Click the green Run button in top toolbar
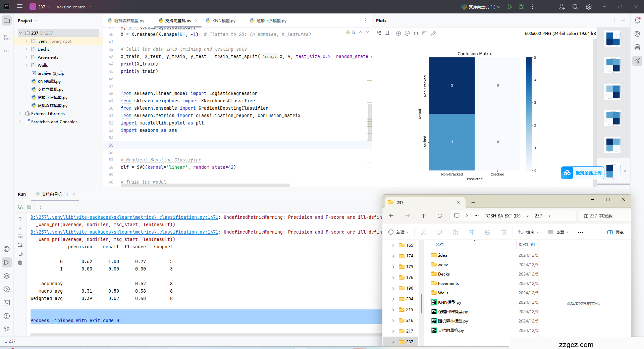644x349 pixels. [x=509, y=7]
